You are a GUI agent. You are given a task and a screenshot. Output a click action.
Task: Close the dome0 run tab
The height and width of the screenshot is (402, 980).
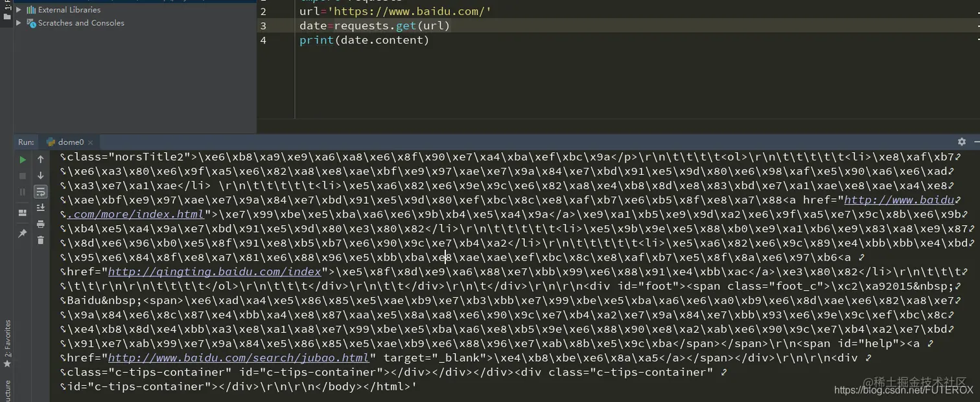(x=91, y=142)
